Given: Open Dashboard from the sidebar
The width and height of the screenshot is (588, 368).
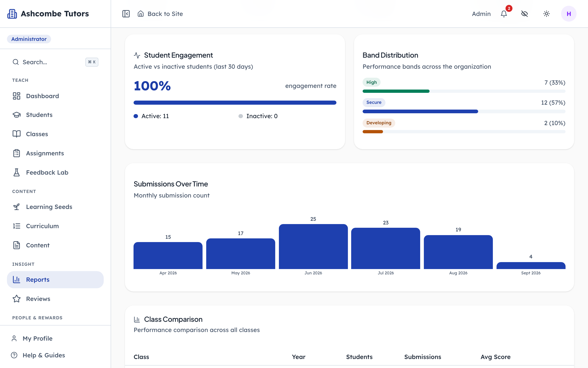Looking at the screenshot, I should (x=55, y=96).
